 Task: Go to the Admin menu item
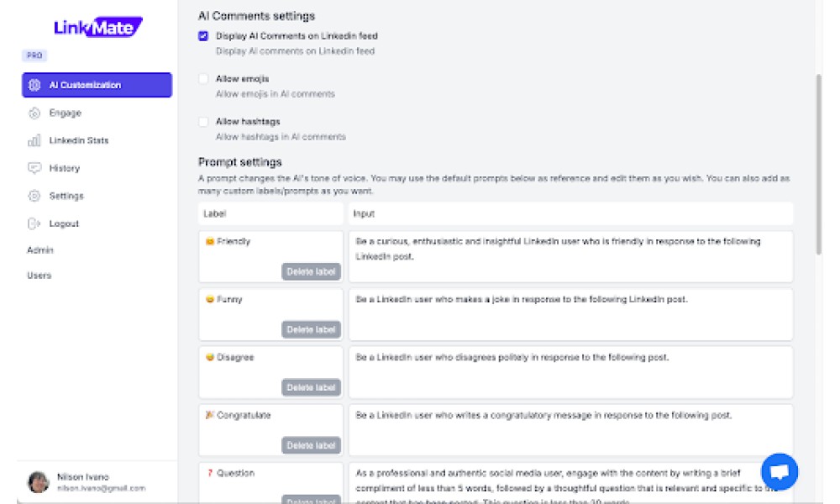[40, 250]
